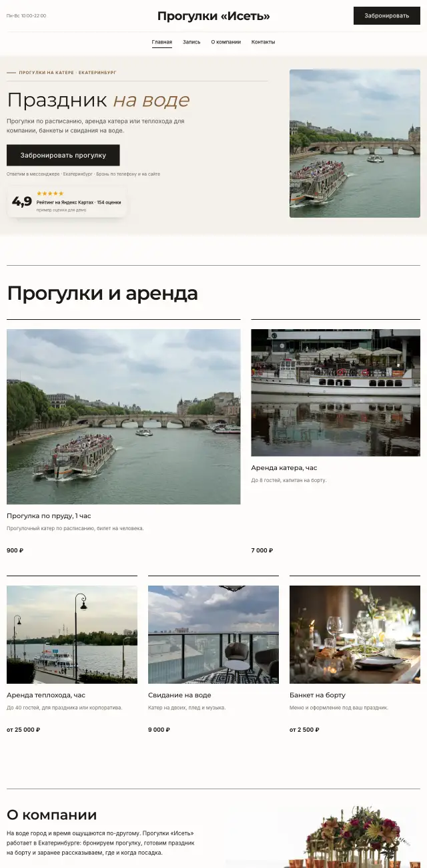
Task: Click the Прогулки и аренда heading
Action: [x=102, y=293]
